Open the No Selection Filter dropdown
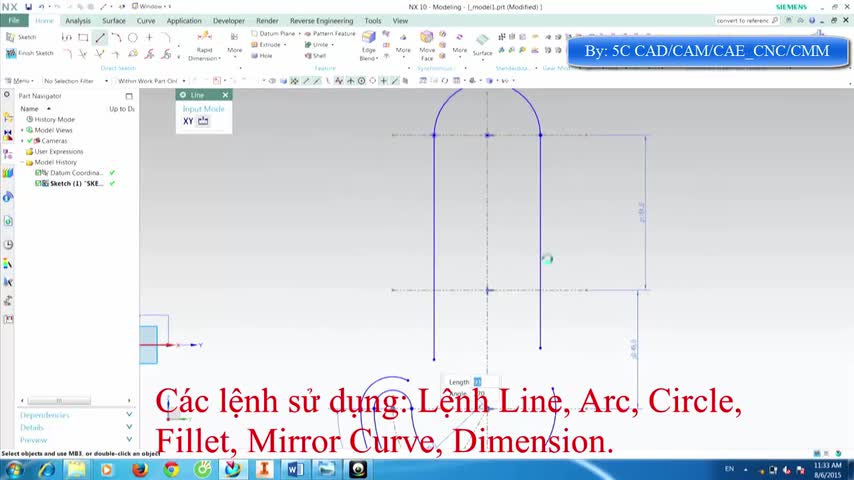854x480 pixels. click(76, 81)
